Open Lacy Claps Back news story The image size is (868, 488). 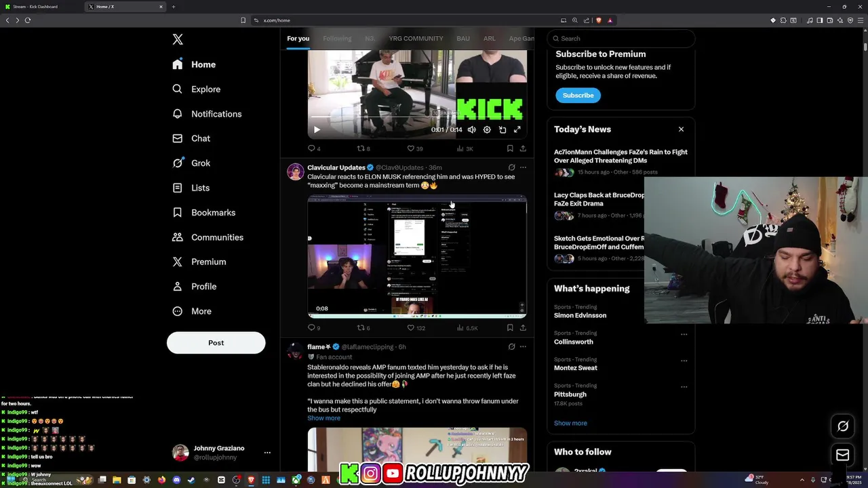tap(599, 199)
